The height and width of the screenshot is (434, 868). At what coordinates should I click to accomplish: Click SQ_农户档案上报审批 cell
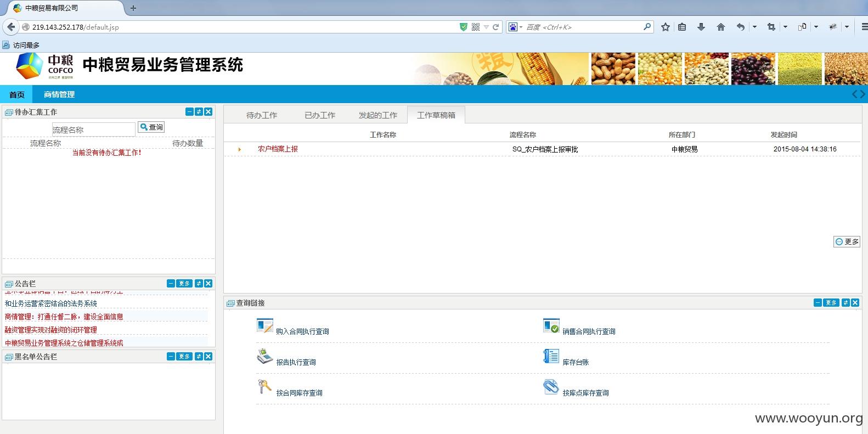(x=545, y=149)
